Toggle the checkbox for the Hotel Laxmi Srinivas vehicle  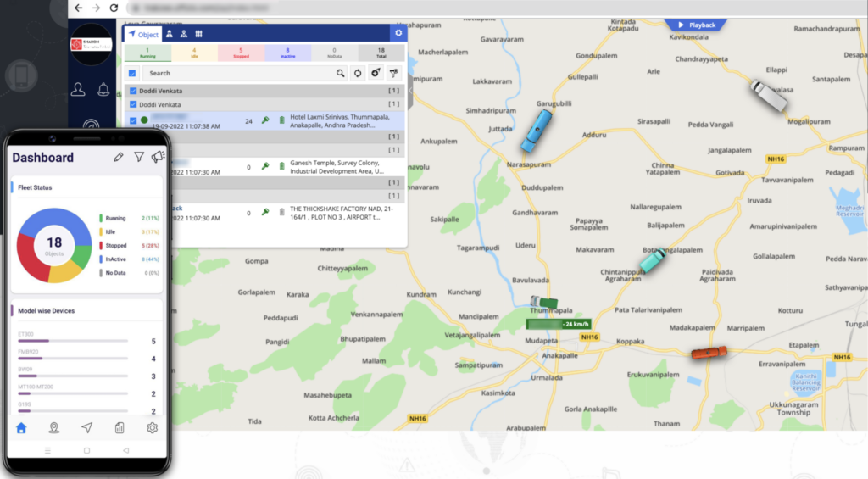point(132,120)
